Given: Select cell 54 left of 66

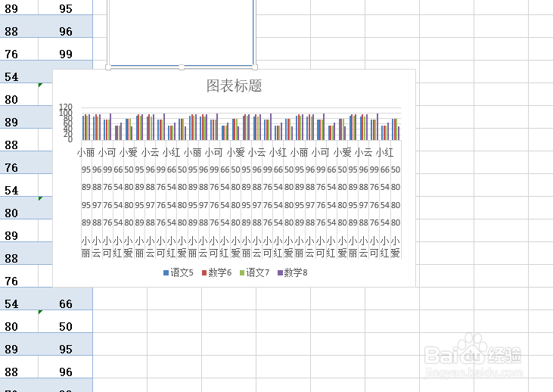Looking at the screenshot, I should [x=19, y=299].
